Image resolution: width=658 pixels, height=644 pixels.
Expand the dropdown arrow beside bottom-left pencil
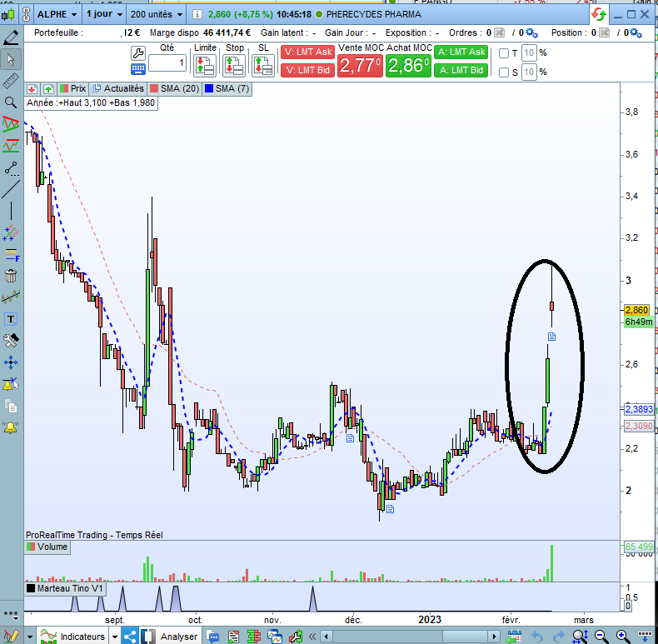[x=30, y=637]
